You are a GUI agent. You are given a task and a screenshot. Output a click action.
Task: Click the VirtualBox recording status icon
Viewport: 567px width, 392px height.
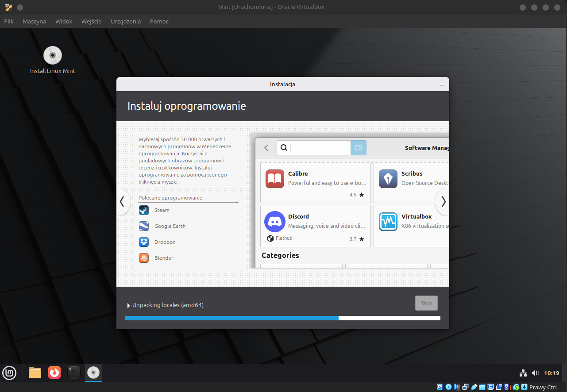pos(499,387)
